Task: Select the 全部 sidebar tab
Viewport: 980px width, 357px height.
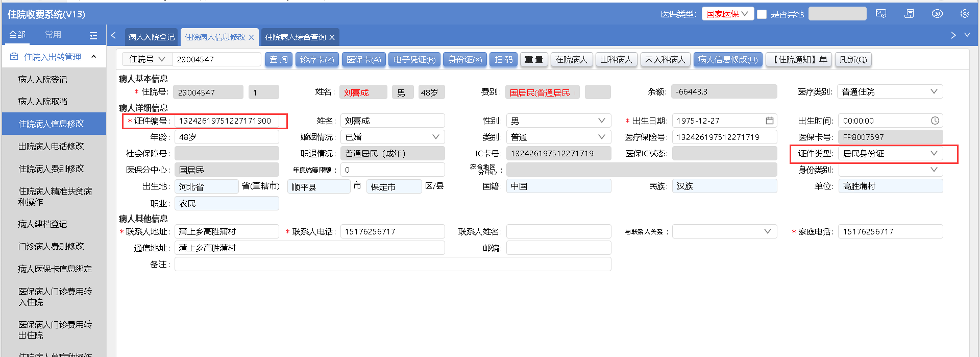Action: tap(17, 34)
